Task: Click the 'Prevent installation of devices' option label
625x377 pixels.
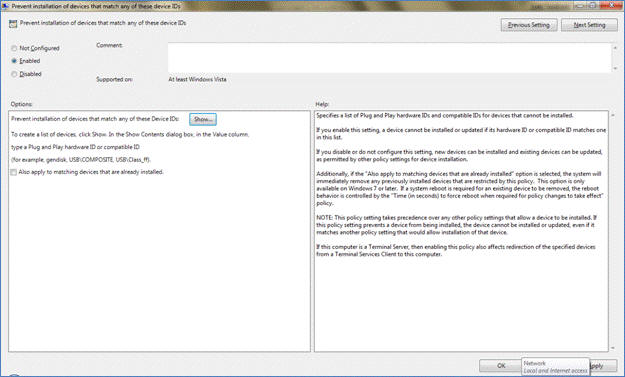Action: (95, 119)
